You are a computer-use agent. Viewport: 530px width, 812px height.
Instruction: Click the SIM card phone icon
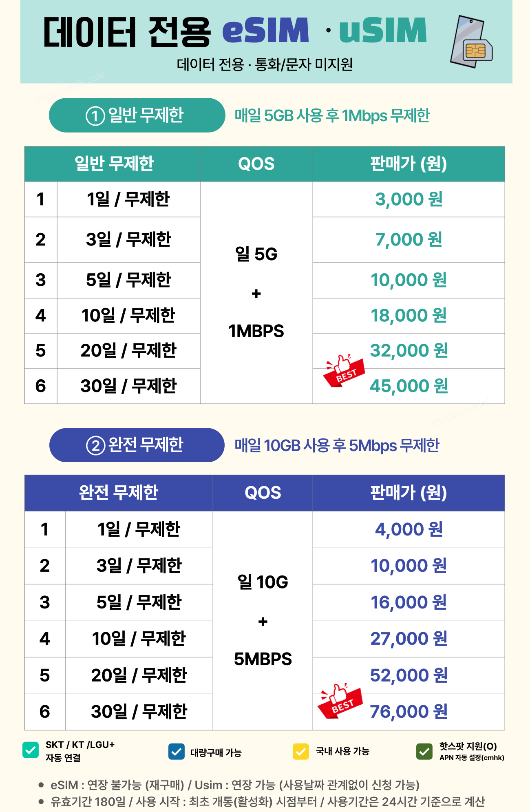[472, 41]
